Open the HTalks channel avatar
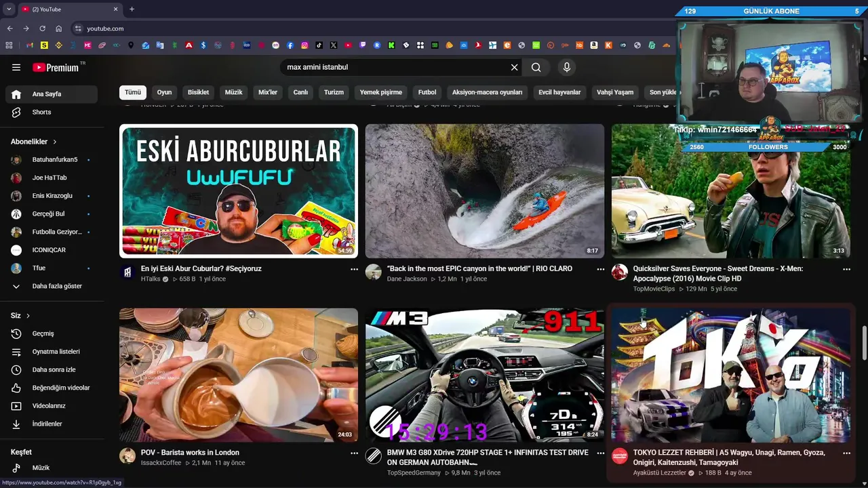The width and height of the screenshot is (868, 488). point(127,272)
